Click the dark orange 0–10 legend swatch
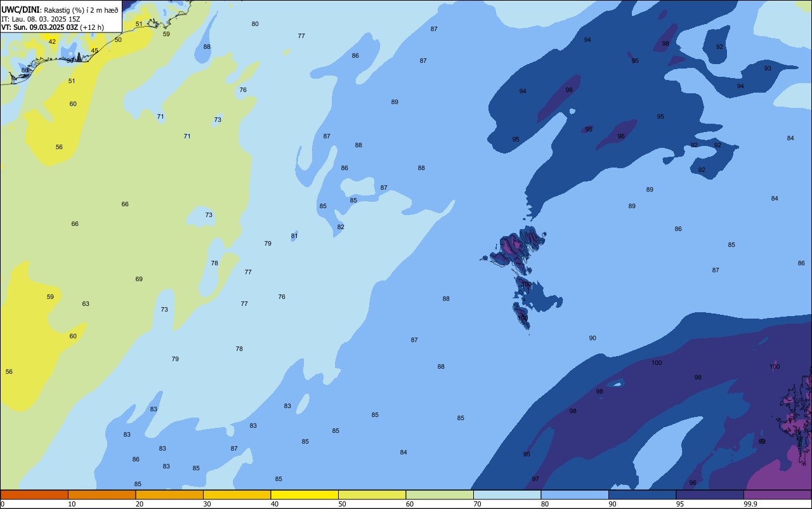Viewport: 812px width, 509px height. pyautogui.click(x=34, y=494)
